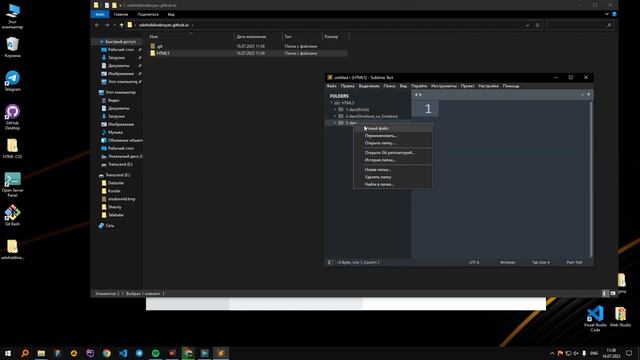This screenshot has width=640, height=360.
Task: Open Explorer 'Главная' ribbon tab
Action: (x=121, y=14)
